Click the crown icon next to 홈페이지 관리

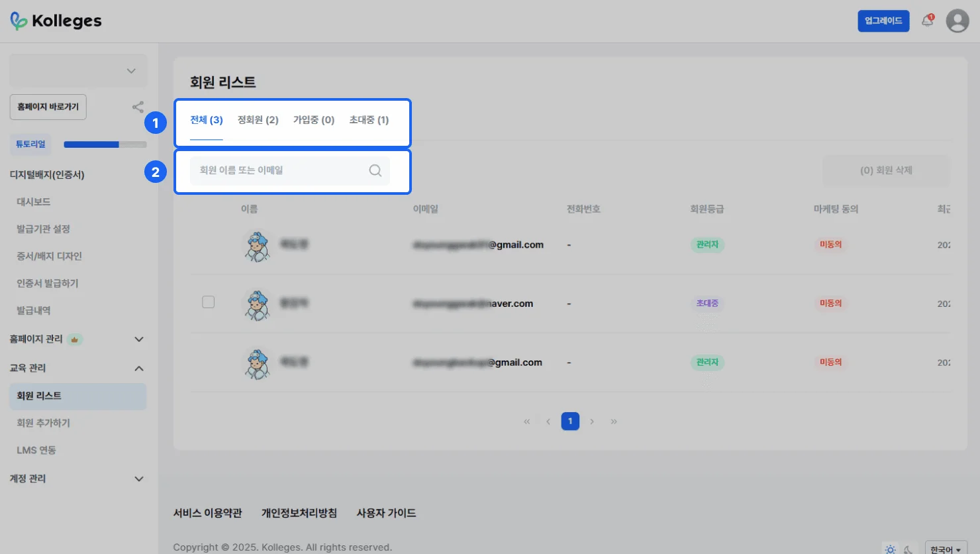(x=75, y=339)
